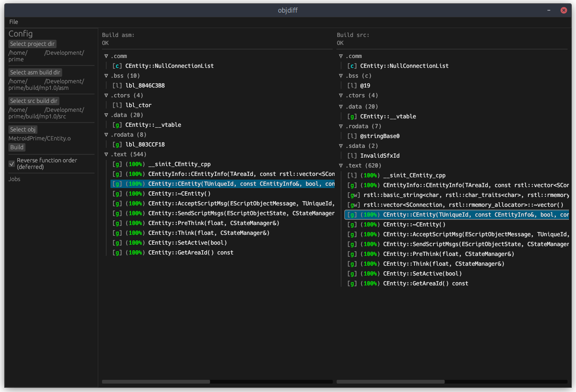This screenshot has height=392, width=576.
Task: Click asm pane horizontal scrollbar
Action: [156, 382]
